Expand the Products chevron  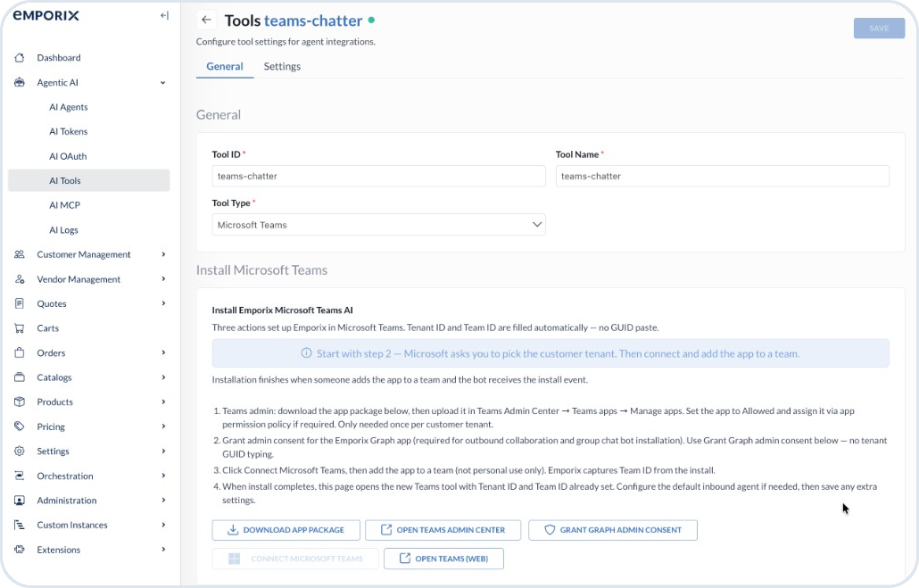pos(163,402)
